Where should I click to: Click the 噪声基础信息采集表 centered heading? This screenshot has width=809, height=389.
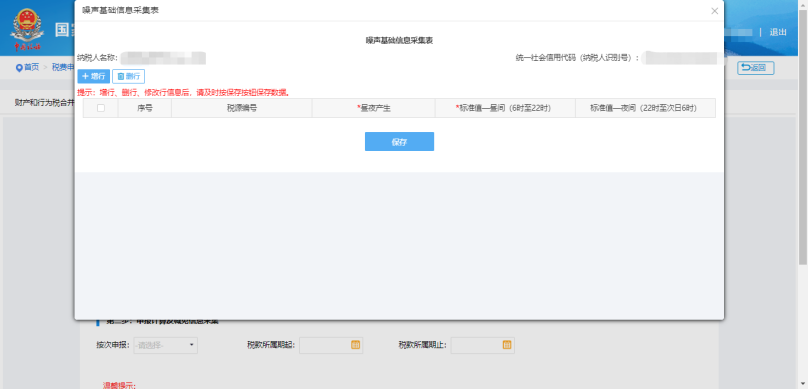pos(399,40)
